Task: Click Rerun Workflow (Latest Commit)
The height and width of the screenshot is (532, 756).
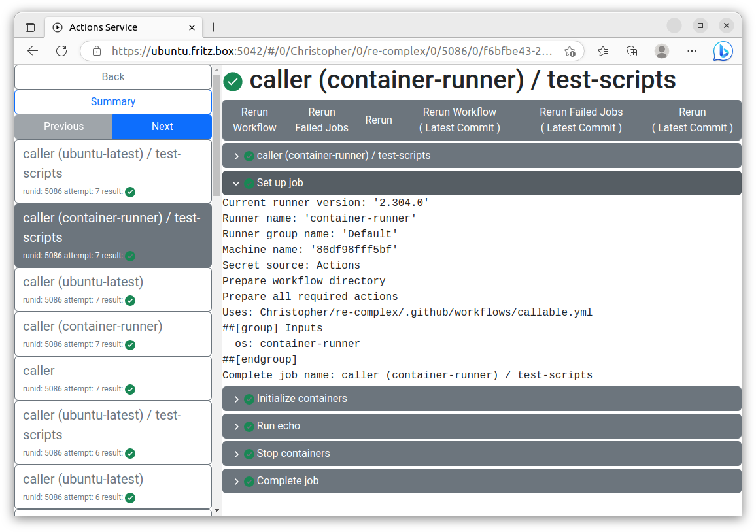Action: tap(460, 120)
